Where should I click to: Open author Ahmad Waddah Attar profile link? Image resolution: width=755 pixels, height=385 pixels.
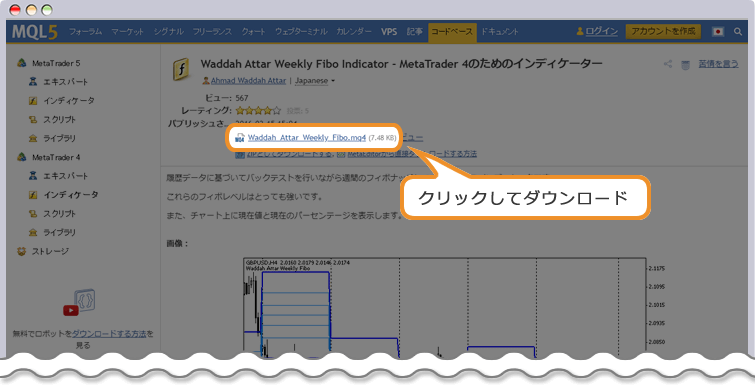(x=248, y=81)
